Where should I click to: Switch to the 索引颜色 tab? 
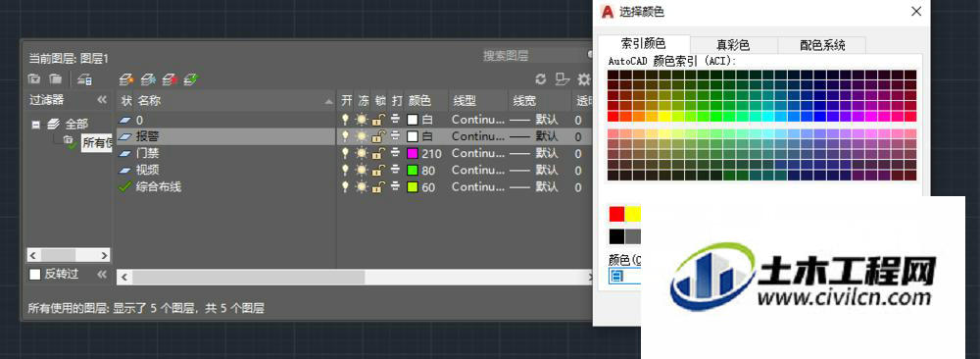click(644, 44)
